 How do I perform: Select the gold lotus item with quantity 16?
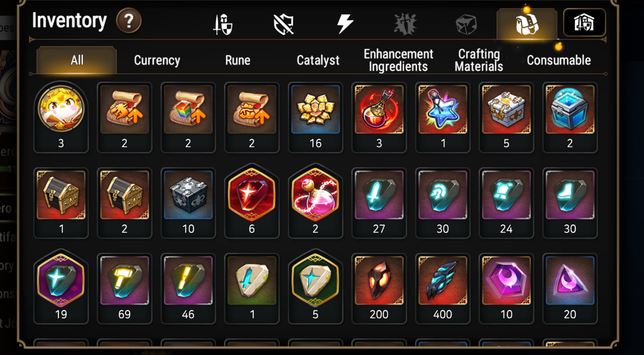coord(316,117)
